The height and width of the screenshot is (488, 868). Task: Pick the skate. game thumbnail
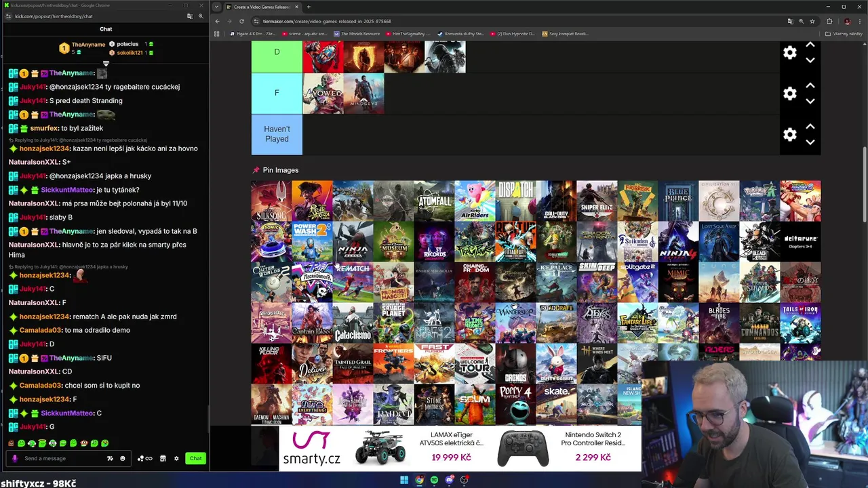pyautogui.click(x=556, y=404)
